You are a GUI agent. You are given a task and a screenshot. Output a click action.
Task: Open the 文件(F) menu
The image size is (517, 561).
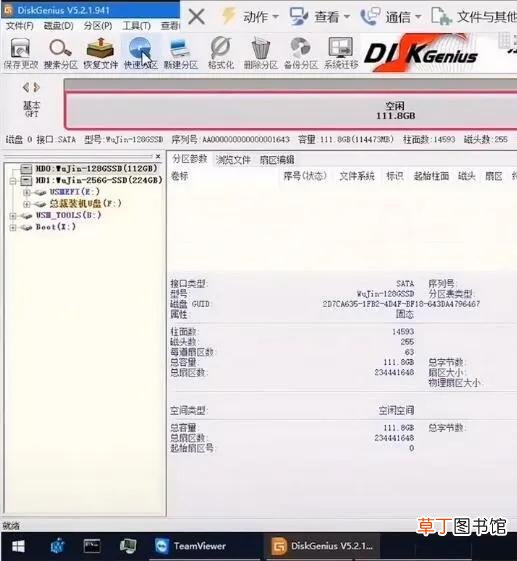pyautogui.click(x=20, y=26)
